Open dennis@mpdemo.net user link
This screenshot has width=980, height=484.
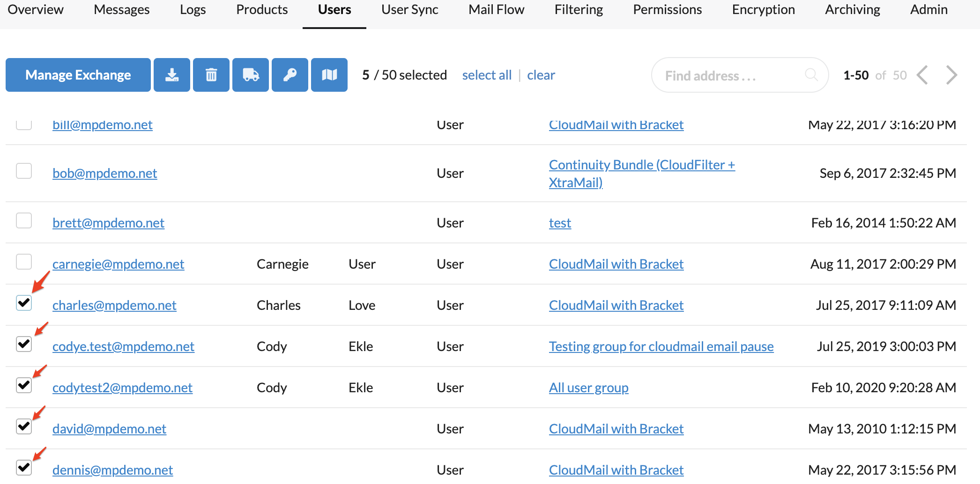click(112, 470)
